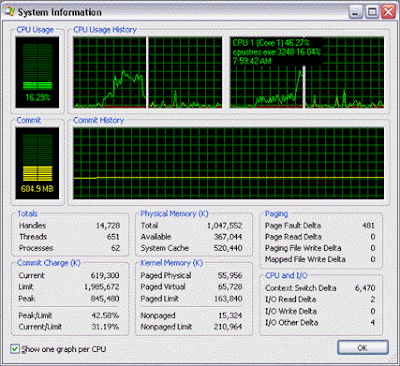The height and width of the screenshot is (366, 400).
Task: Click the cpustres.exe:3248 tooltip text
Action: [277, 52]
